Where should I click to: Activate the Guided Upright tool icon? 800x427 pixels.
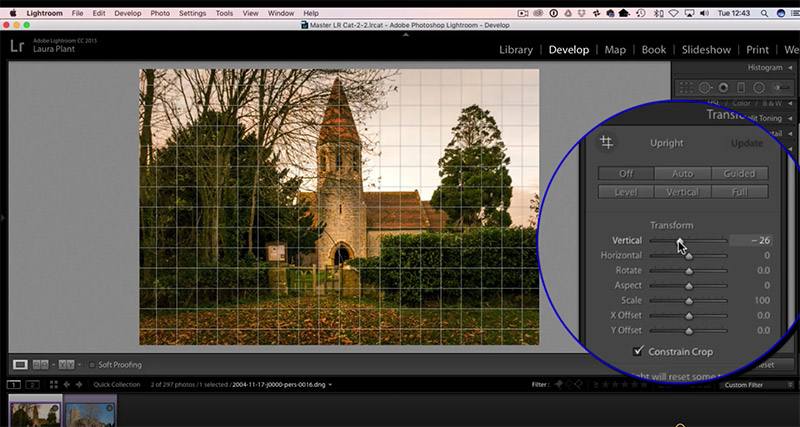point(607,142)
